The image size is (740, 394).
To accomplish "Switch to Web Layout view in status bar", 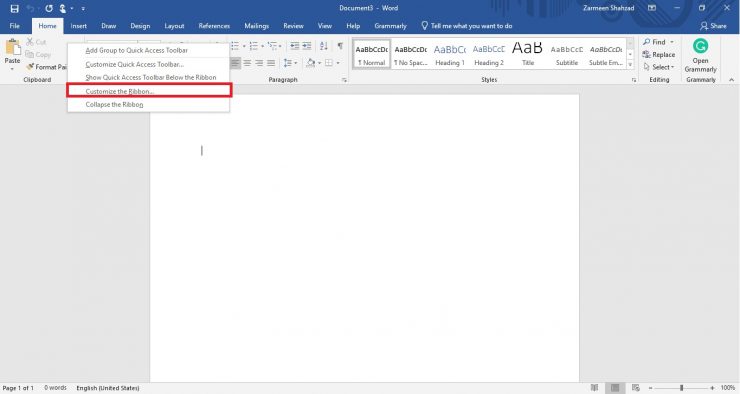I will click(636, 388).
